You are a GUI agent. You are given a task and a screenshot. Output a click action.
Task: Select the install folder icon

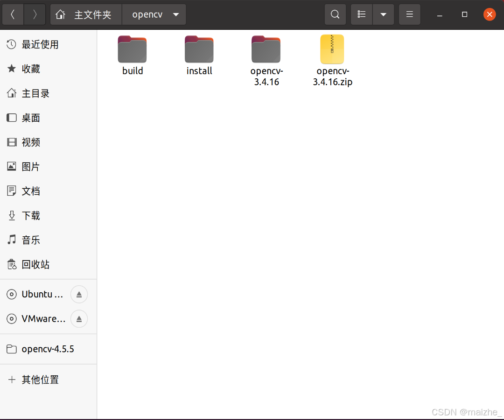pyautogui.click(x=199, y=49)
